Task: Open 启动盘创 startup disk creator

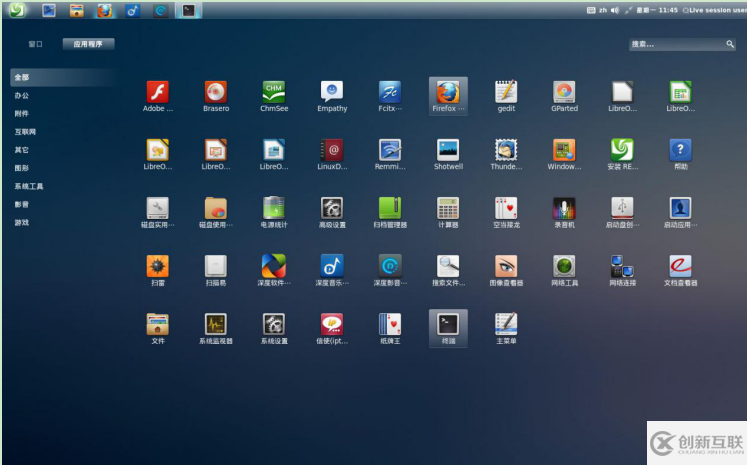Action: coord(622,208)
